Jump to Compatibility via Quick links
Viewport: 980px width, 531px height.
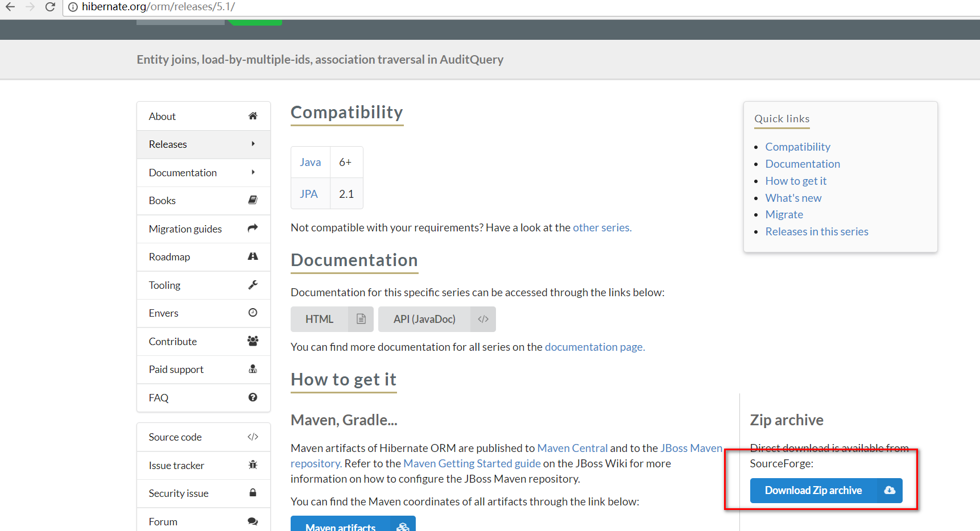click(x=798, y=147)
